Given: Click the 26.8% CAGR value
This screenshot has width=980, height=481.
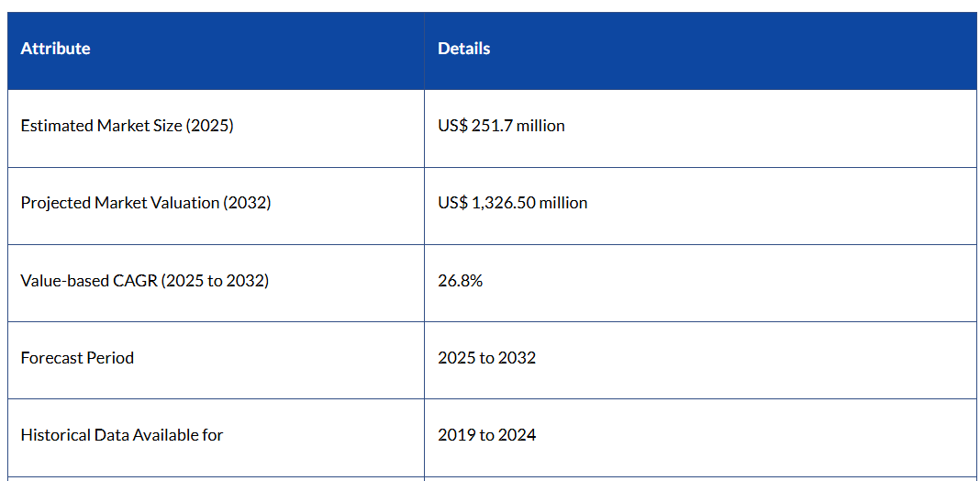Looking at the screenshot, I should (x=460, y=281).
